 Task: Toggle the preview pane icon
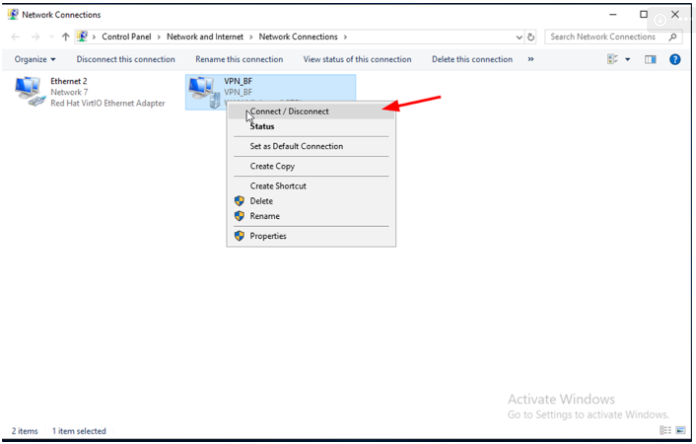[x=650, y=59]
